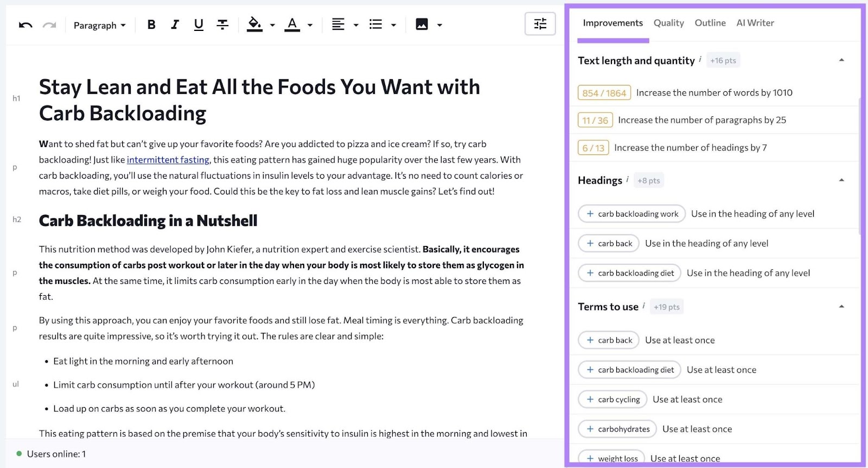
Task: Click the +8 pts badge
Action: (649, 180)
